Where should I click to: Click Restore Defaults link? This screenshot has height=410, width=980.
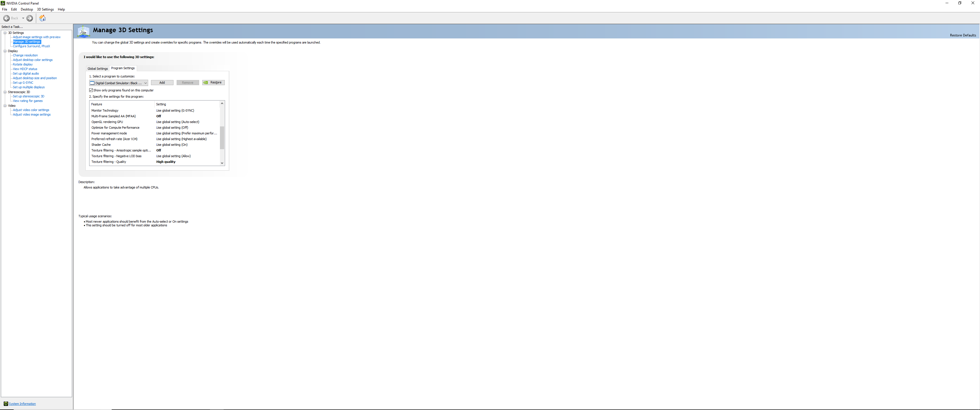point(963,35)
